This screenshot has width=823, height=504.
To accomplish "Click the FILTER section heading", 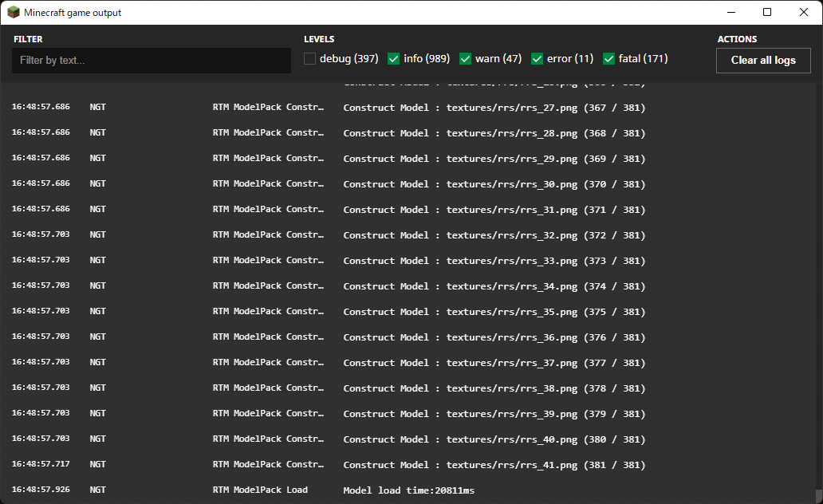I will 29,39.
